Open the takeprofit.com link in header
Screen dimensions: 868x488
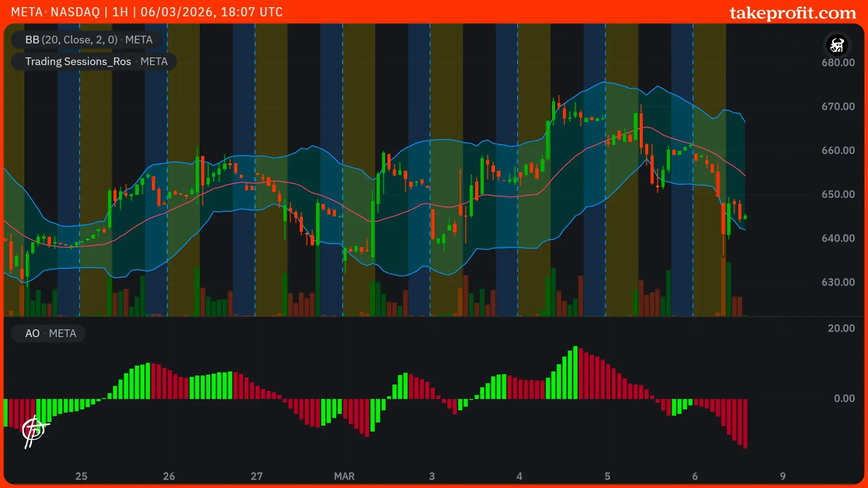(793, 13)
